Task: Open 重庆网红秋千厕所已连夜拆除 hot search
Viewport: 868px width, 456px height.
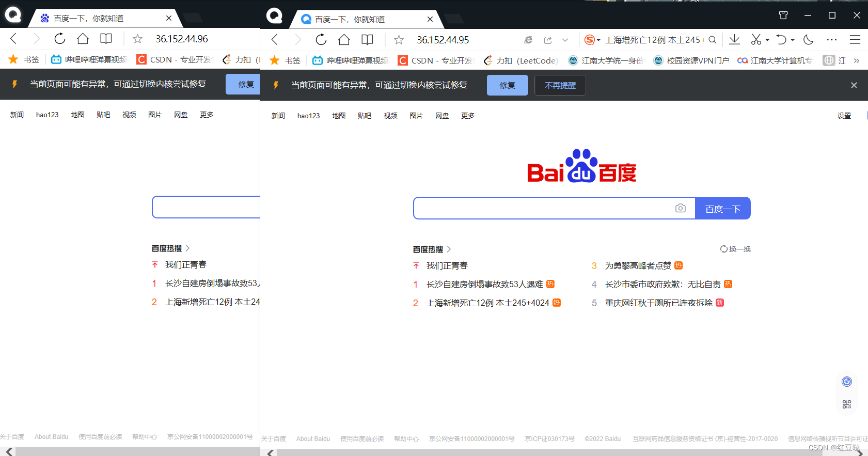Action: coord(658,303)
